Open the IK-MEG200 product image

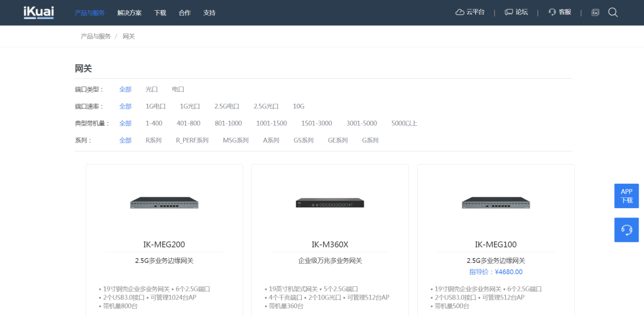point(165,203)
